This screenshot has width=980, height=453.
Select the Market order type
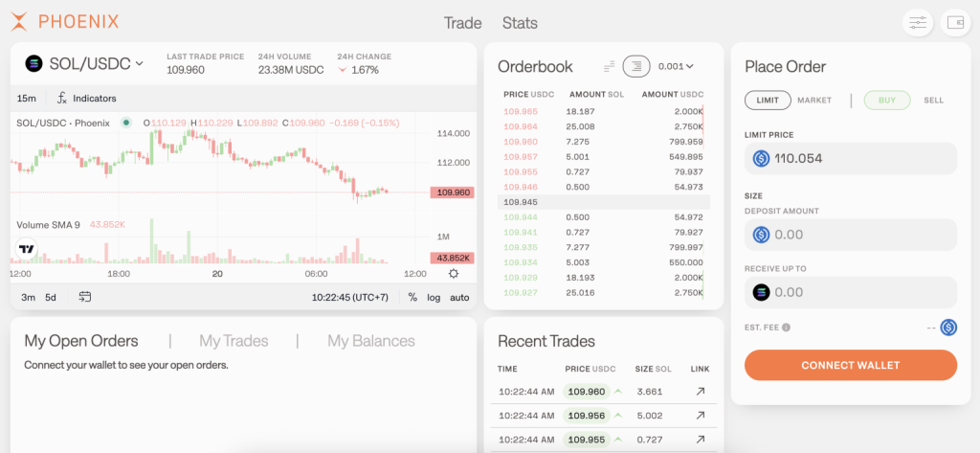[814, 100]
